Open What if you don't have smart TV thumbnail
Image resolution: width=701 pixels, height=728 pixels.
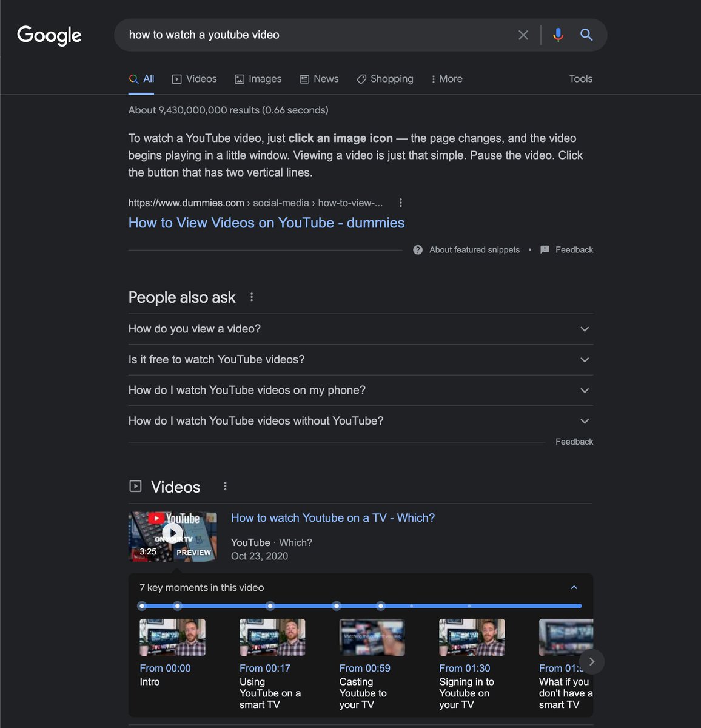pos(566,637)
